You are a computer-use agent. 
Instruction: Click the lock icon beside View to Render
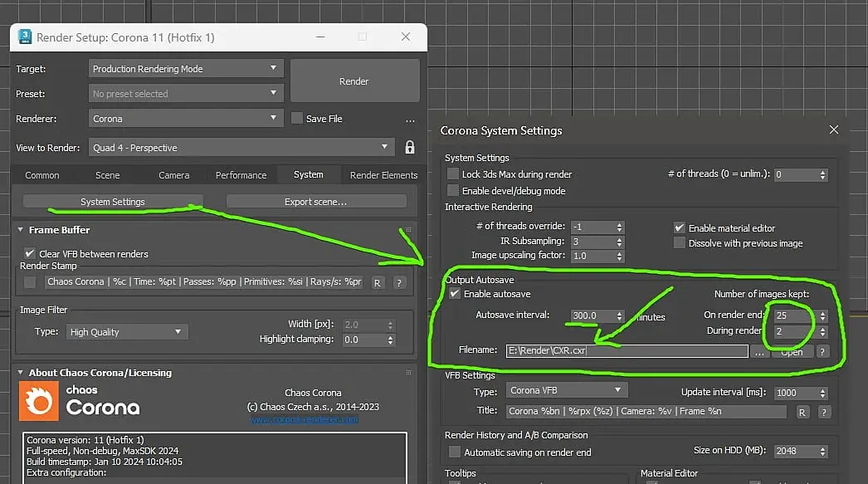pyautogui.click(x=409, y=148)
